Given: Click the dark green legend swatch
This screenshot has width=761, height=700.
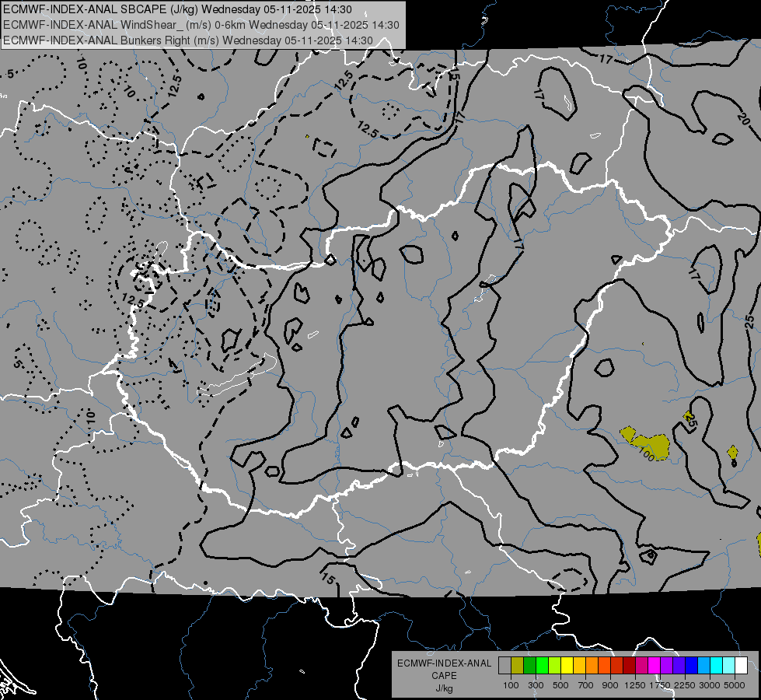Looking at the screenshot, I should (530, 665).
